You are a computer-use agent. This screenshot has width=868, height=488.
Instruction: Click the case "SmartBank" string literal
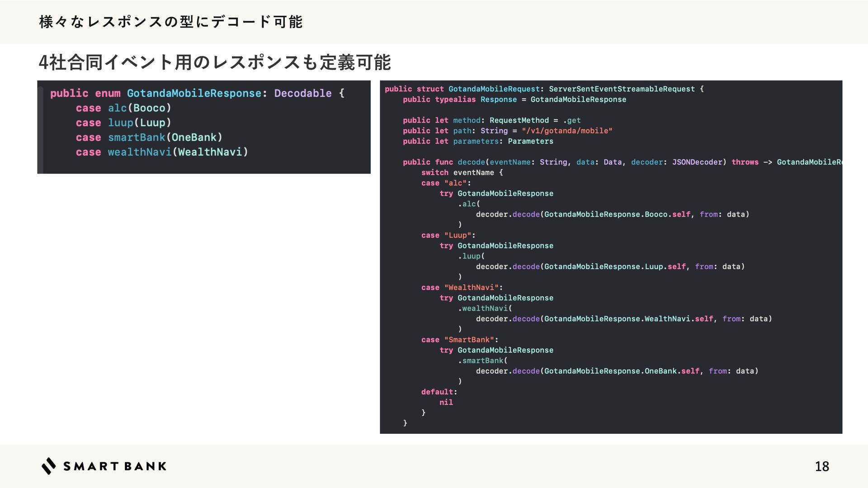tap(469, 340)
